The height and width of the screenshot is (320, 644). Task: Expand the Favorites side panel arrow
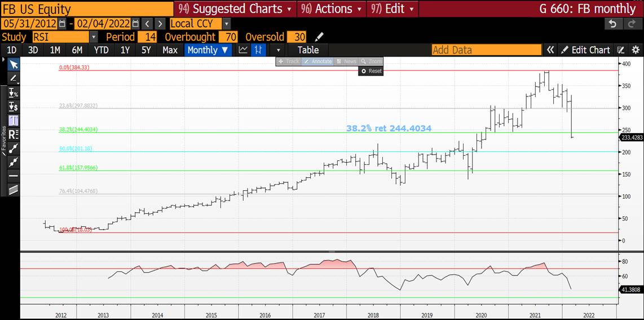[4, 60]
